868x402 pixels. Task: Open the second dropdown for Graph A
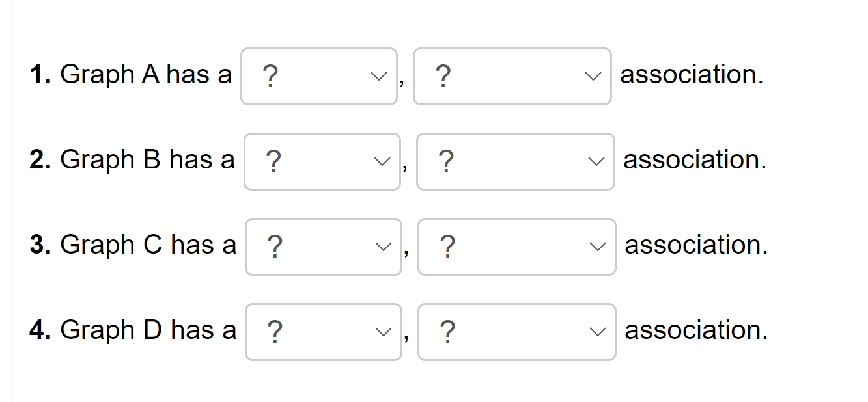512,77
